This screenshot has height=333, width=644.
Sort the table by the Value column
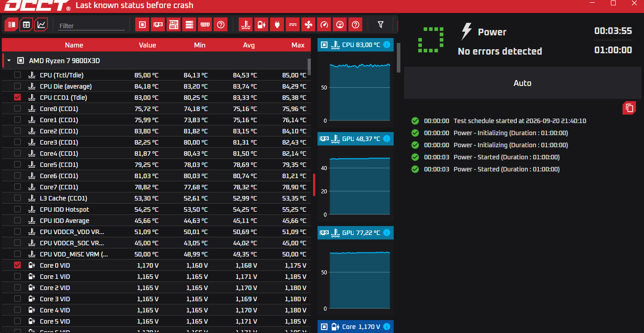[x=147, y=45]
